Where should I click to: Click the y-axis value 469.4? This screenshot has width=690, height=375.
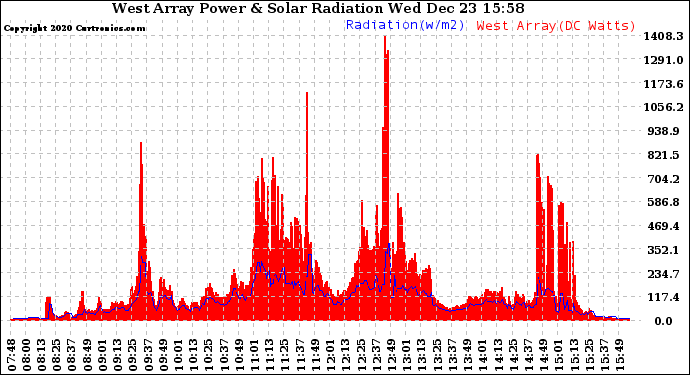(663, 226)
